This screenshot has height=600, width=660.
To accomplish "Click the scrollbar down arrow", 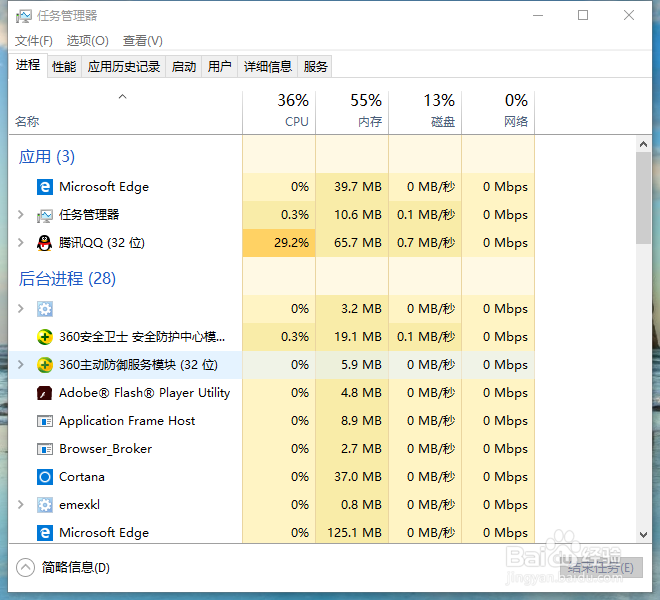I will [643, 535].
